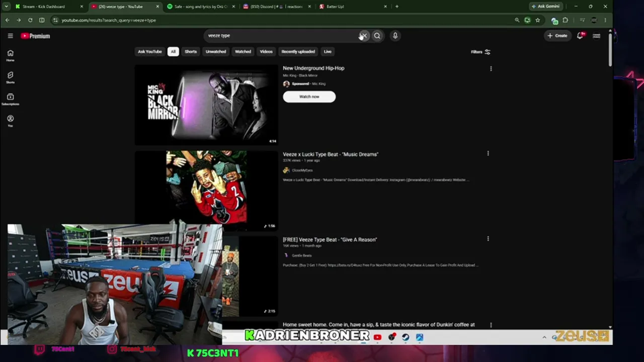644x362 pixels.
Task: Click the magnifier search button
Action: point(377,36)
